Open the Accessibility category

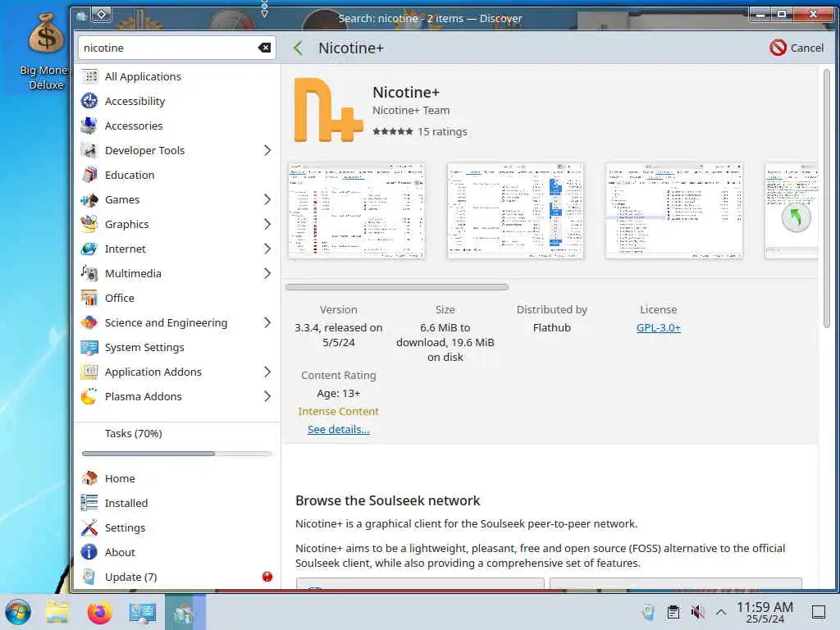(x=177, y=101)
